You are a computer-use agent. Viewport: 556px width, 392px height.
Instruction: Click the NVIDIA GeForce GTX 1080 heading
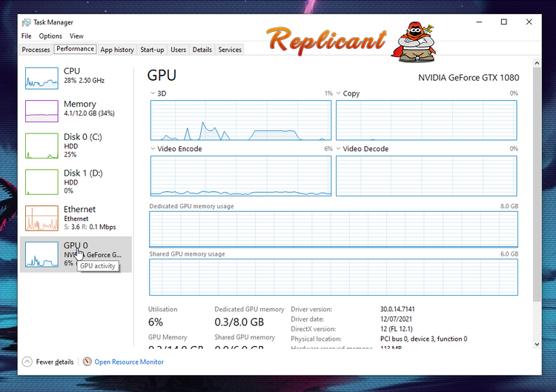pyautogui.click(x=469, y=78)
